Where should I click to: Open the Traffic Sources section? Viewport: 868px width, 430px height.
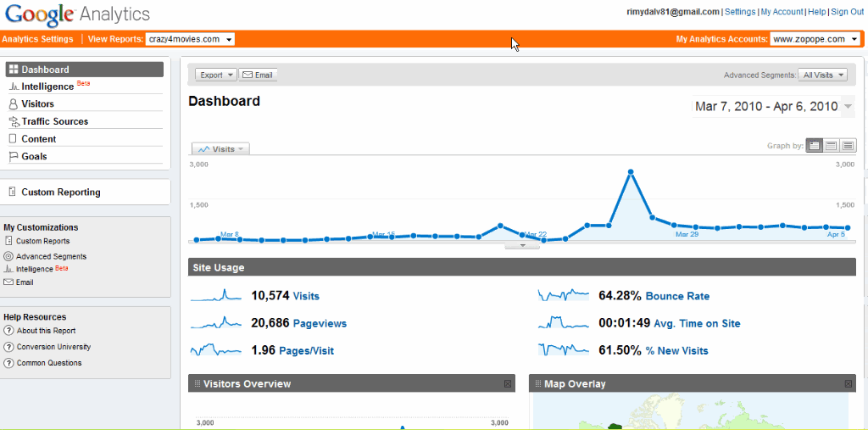click(85, 121)
